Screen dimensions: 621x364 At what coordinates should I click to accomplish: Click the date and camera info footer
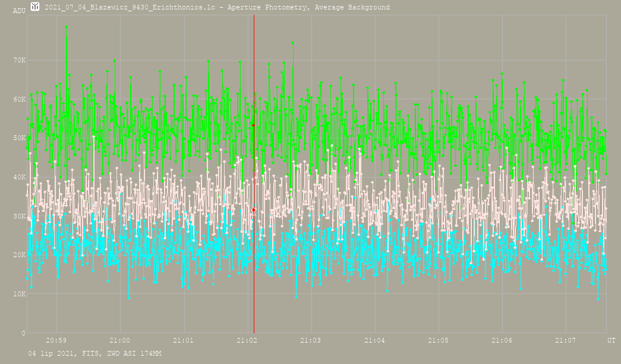pyautogui.click(x=94, y=353)
